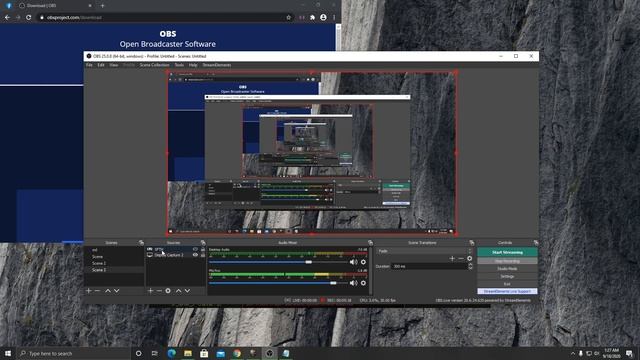The width and height of the screenshot is (640, 360).
Task: Open Chrome three-dot menu
Action: tap(334, 18)
